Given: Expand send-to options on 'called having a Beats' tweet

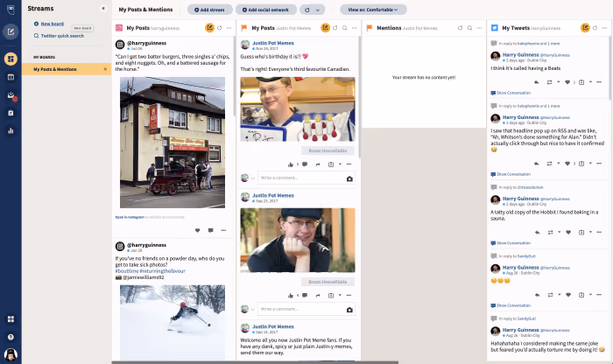Looking at the screenshot, I should click(590, 82).
